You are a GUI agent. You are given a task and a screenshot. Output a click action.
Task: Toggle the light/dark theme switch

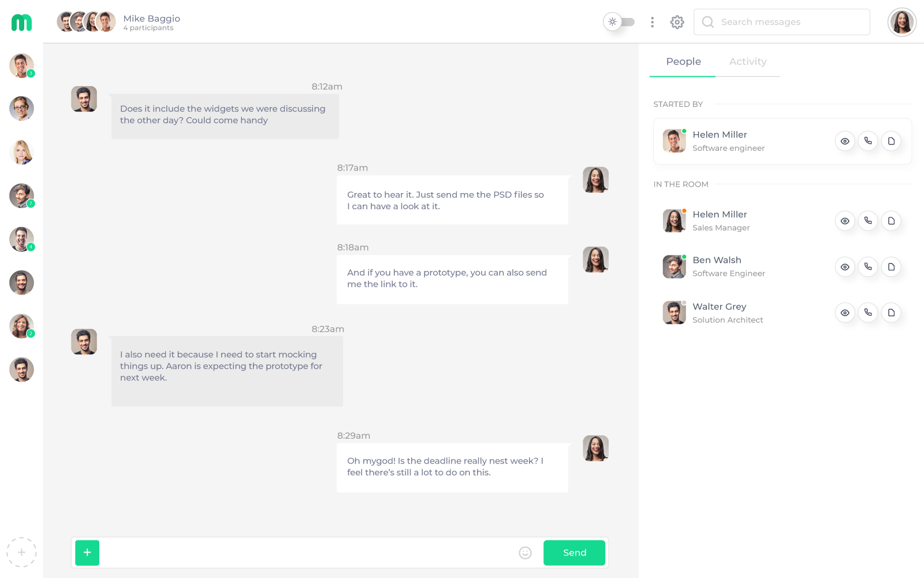619,21
